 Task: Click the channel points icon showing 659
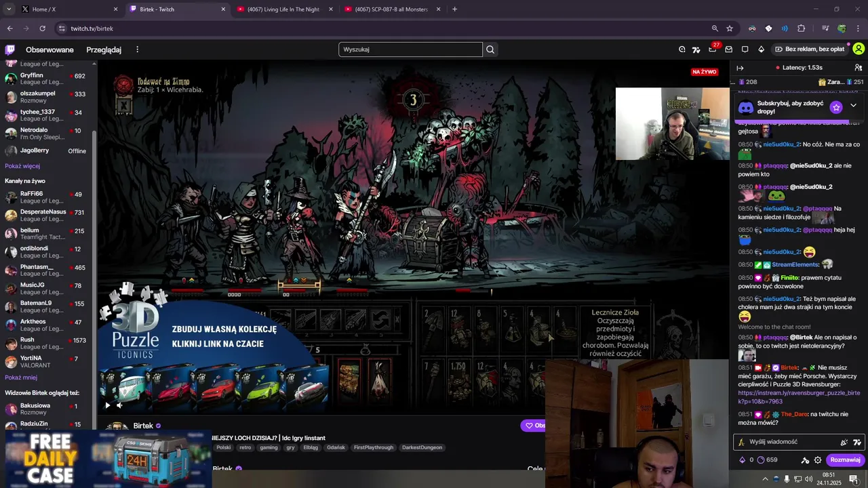[x=767, y=460]
